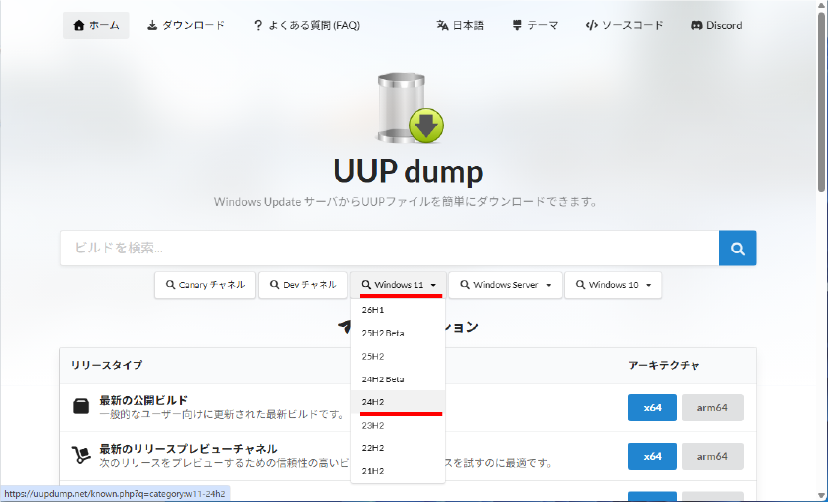Select 23H2 from the dropdown
Image resolution: width=830 pixels, height=504 pixels.
[399, 425]
